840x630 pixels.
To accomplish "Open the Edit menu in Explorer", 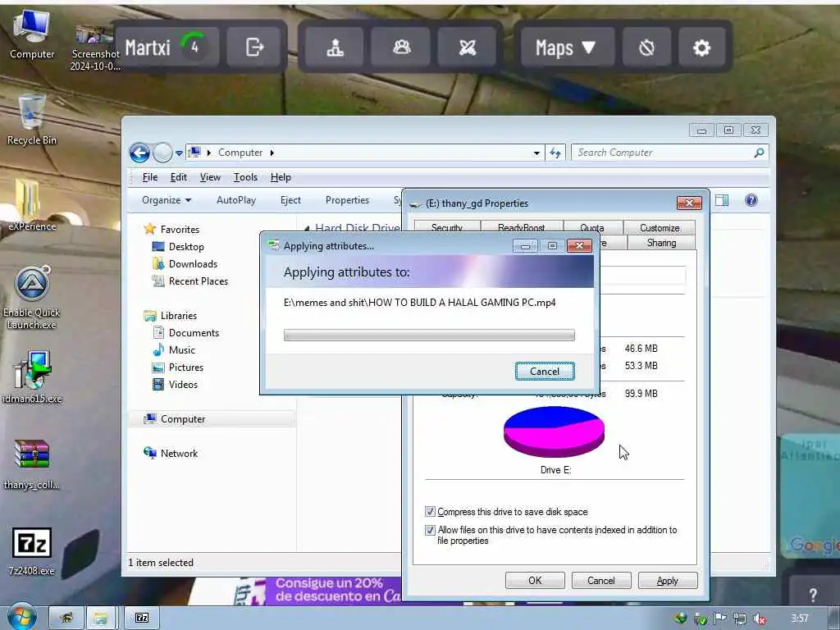I will coord(178,177).
